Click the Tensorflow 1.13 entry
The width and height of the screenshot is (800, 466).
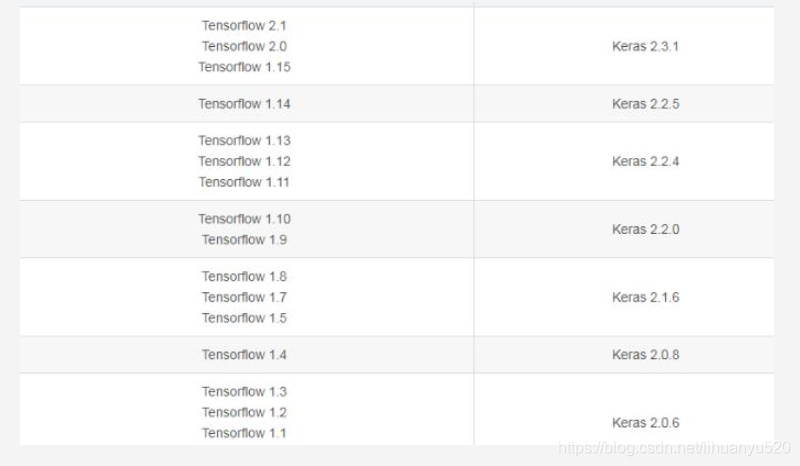[x=244, y=140]
